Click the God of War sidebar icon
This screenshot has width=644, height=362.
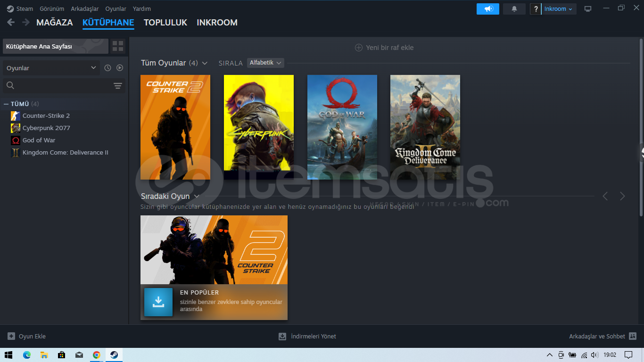tap(16, 140)
